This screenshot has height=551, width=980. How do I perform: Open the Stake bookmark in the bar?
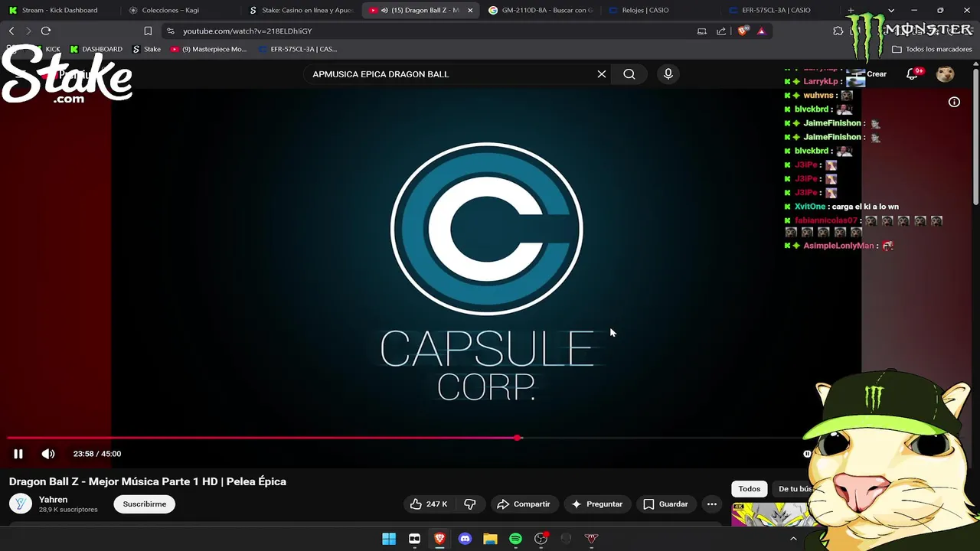146,49
